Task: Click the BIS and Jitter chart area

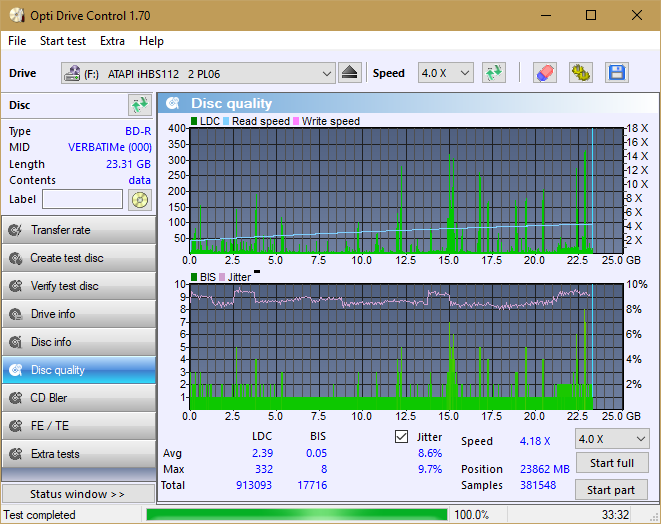Action: pos(406,347)
